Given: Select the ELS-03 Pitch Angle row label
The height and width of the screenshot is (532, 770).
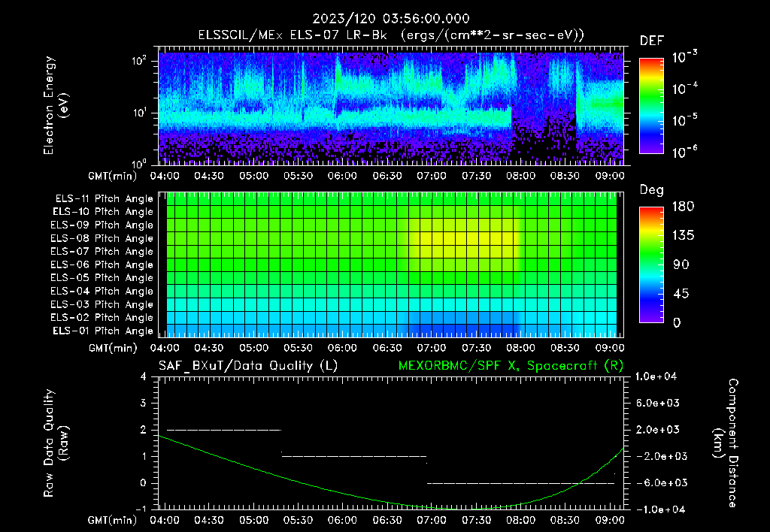Looking at the screenshot, I should (102, 304).
